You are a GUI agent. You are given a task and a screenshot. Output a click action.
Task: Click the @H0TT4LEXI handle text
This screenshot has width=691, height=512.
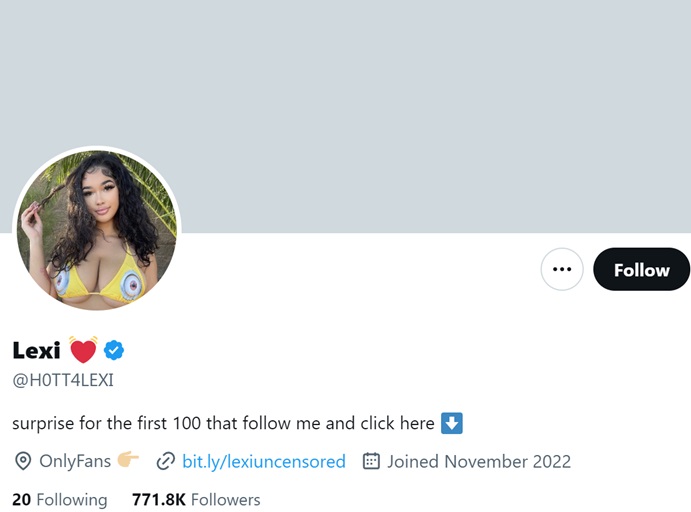click(63, 380)
